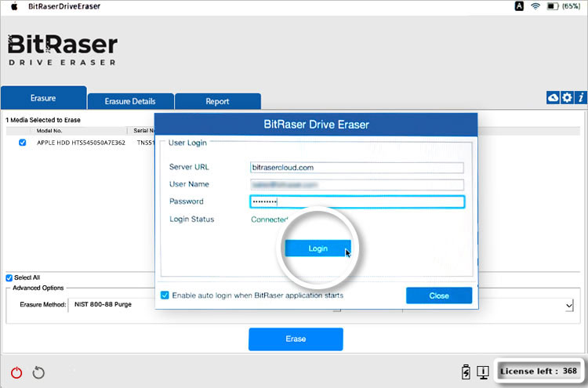Click the restart circular arrow icon
588x388 pixels.
click(38, 372)
